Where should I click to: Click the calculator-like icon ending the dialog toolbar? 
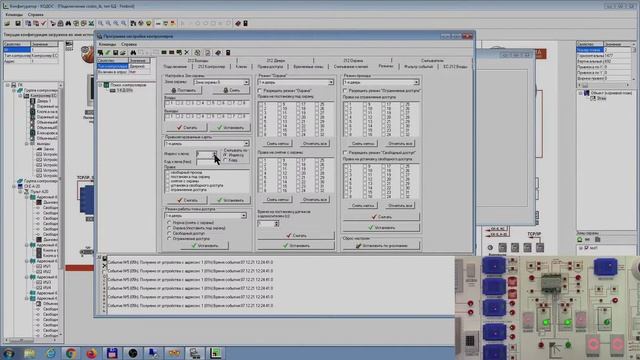pos(228,53)
